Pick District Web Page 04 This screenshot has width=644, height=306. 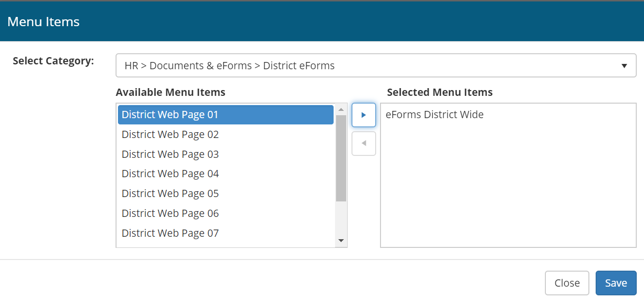[170, 174]
